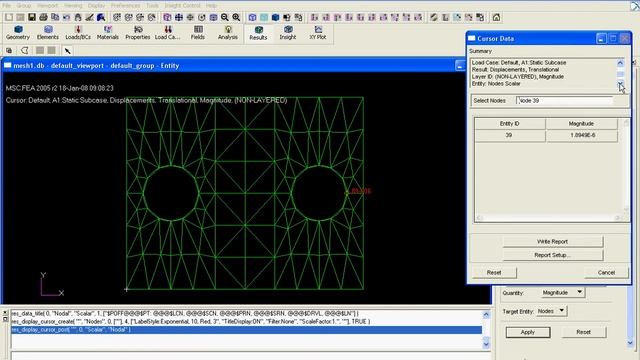Open the Elements application form

coord(48,33)
